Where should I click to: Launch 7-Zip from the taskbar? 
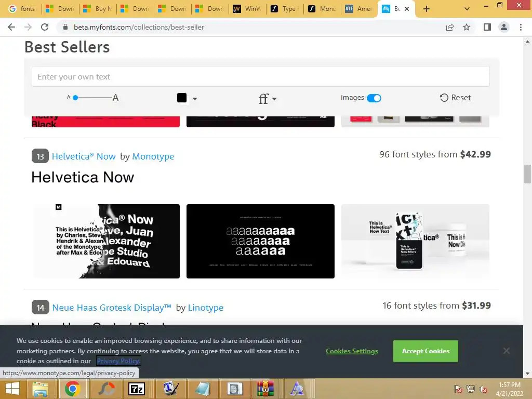[137, 389]
